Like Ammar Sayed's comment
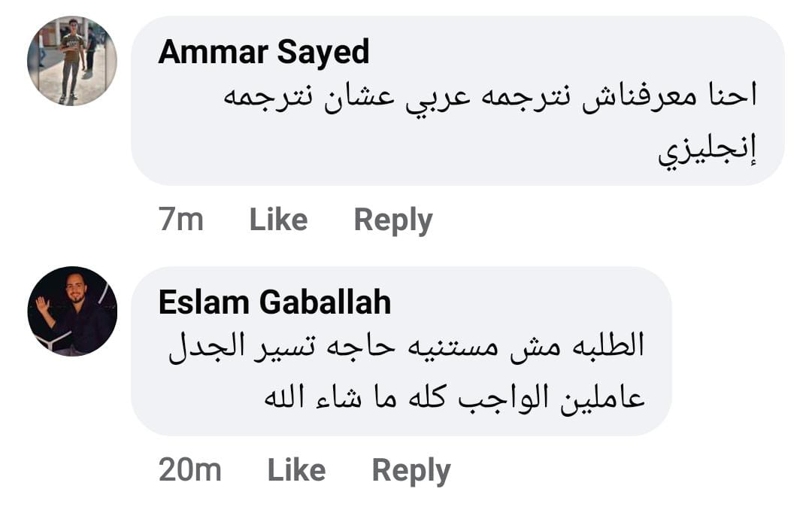812x513 pixels. [x=278, y=220]
